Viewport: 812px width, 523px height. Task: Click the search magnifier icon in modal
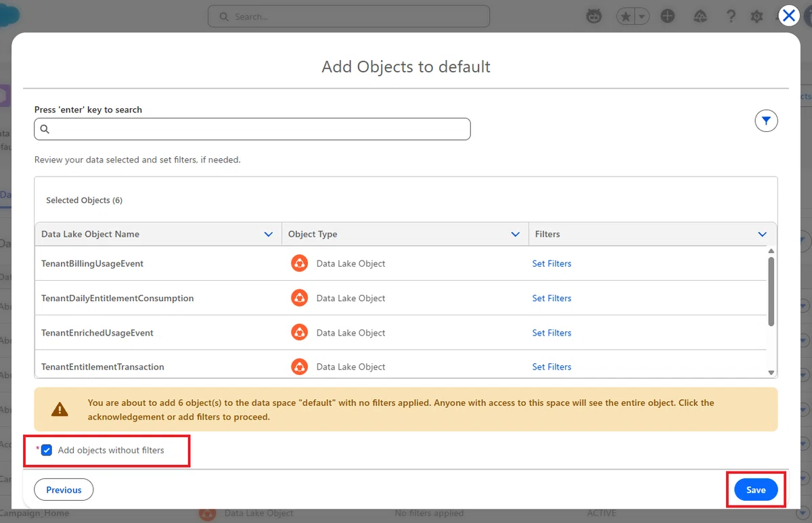45,129
